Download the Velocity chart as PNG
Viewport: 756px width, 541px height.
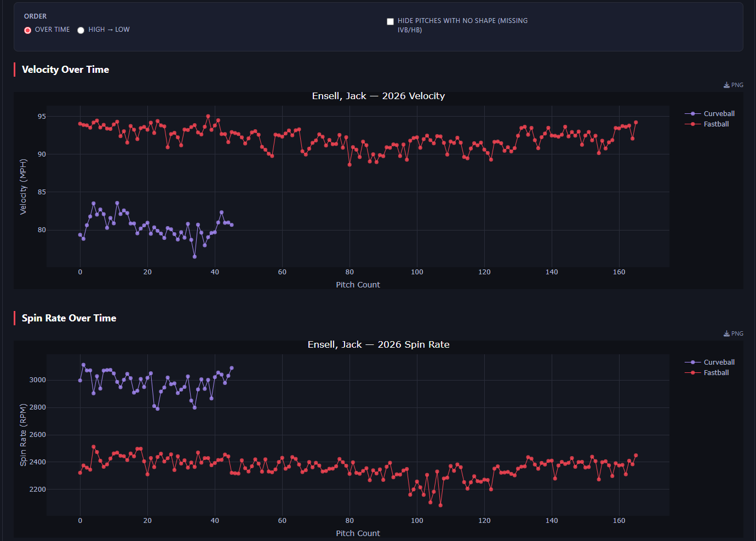[734, 85]
